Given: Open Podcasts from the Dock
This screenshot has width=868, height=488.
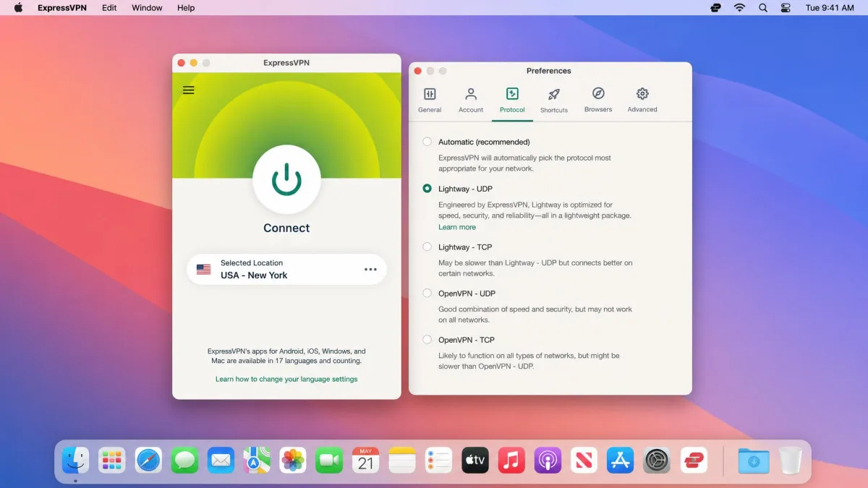Looking at the screenshot, I should tap(548, 461).
